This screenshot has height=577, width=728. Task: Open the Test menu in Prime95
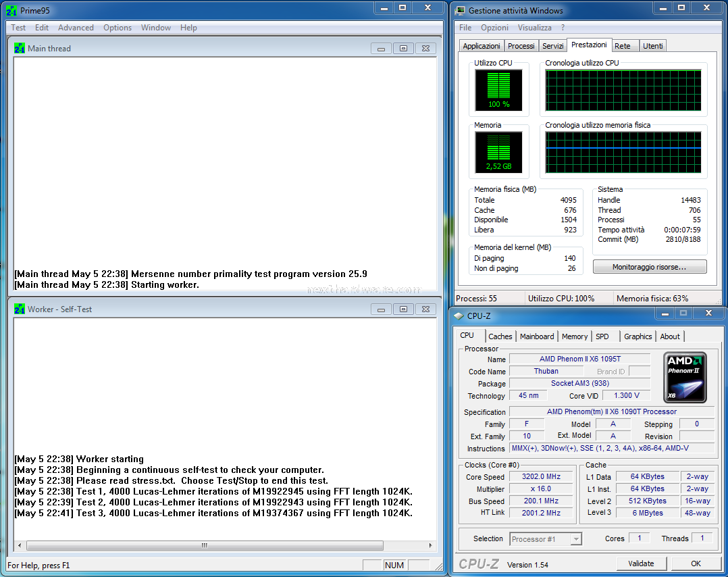coord(18,28)
